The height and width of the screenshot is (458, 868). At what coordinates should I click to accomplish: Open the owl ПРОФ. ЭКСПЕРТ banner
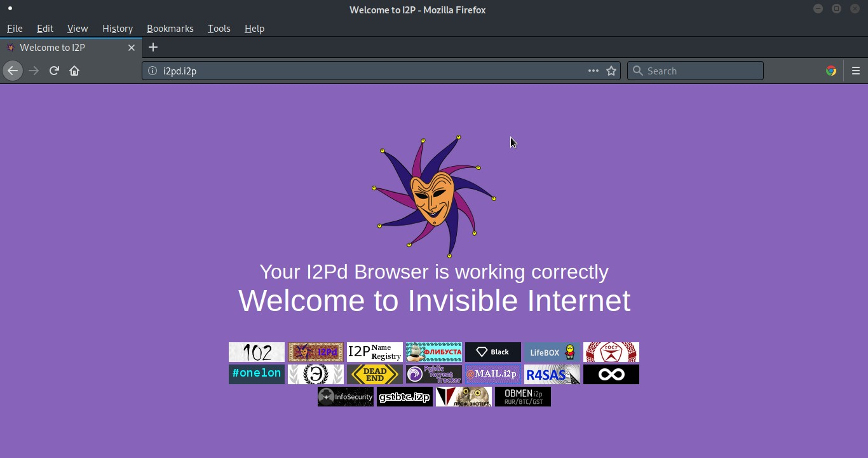[x=464, y=397]
